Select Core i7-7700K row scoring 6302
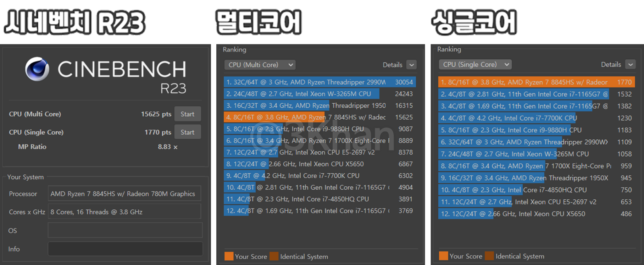 tap(320, 176)
